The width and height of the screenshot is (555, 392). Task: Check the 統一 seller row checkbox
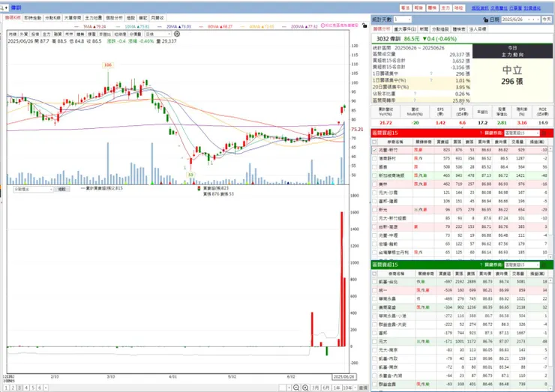[x=374, y=290]
